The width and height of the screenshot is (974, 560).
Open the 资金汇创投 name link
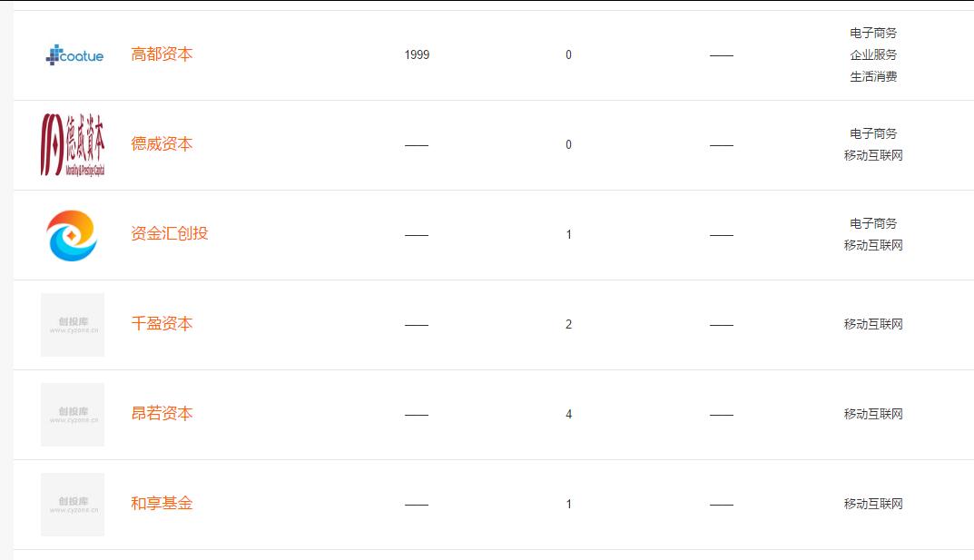(x=170, y=234)
